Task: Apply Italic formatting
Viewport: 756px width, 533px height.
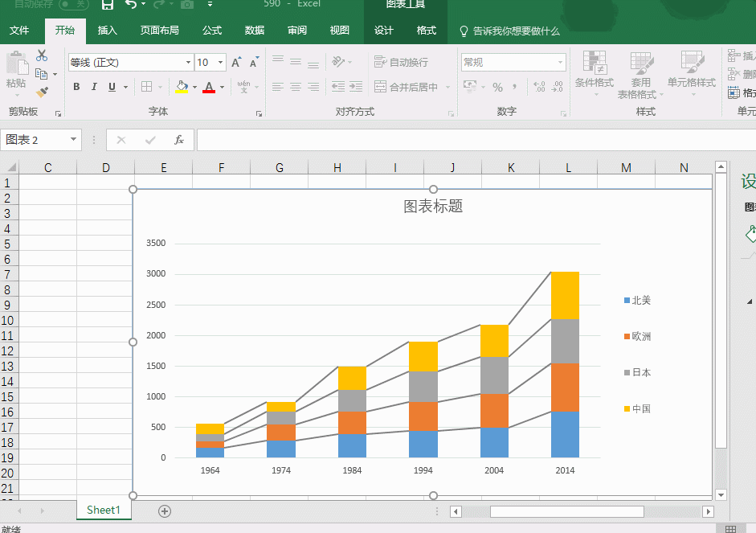Action: (x=94, y=87)
